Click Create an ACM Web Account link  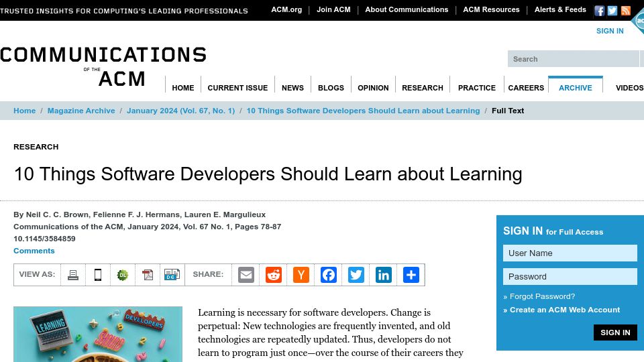tap(565, 310)
